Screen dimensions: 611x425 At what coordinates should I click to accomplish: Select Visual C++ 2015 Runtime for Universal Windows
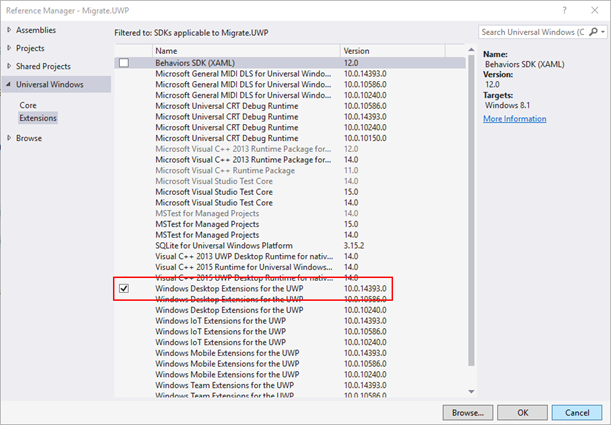coord(290,267)
